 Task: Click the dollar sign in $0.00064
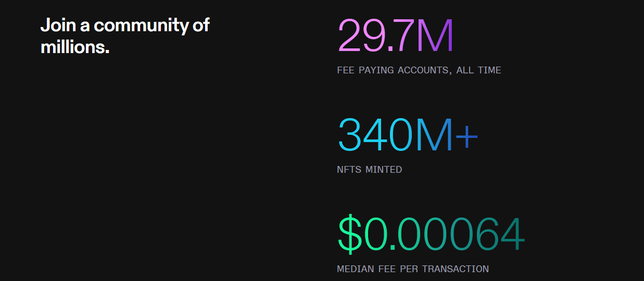point(349,235)
